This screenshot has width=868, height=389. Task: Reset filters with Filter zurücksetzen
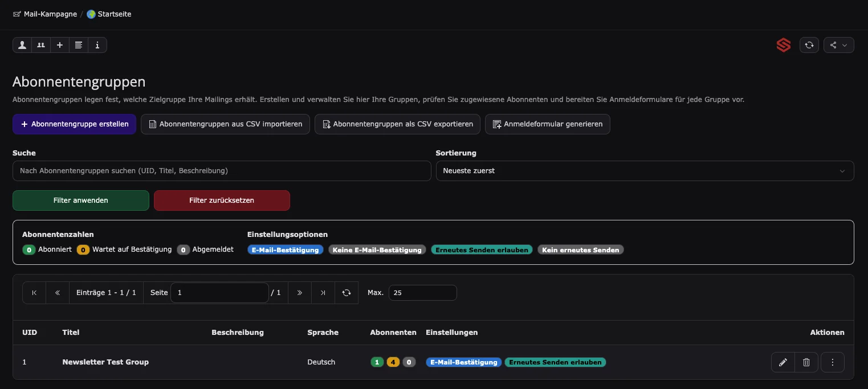pos(222,200)
